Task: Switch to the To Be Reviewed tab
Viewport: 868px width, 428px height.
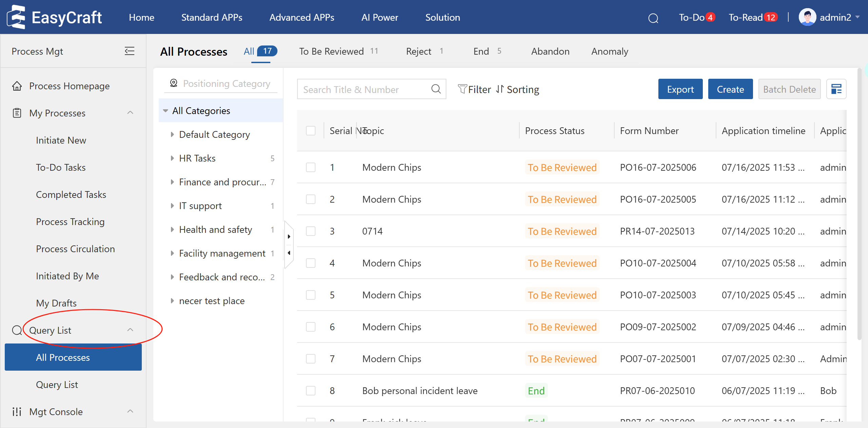Action: click(331, 51)
